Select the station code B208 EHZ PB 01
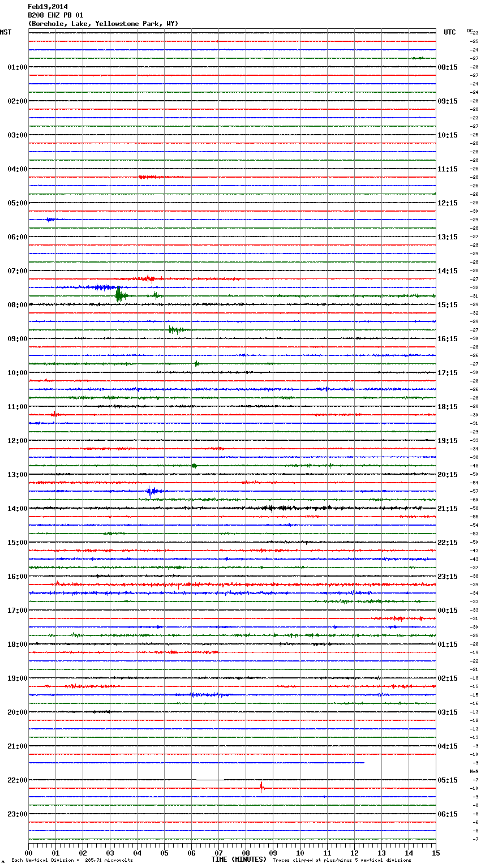 tap(55, 15)
